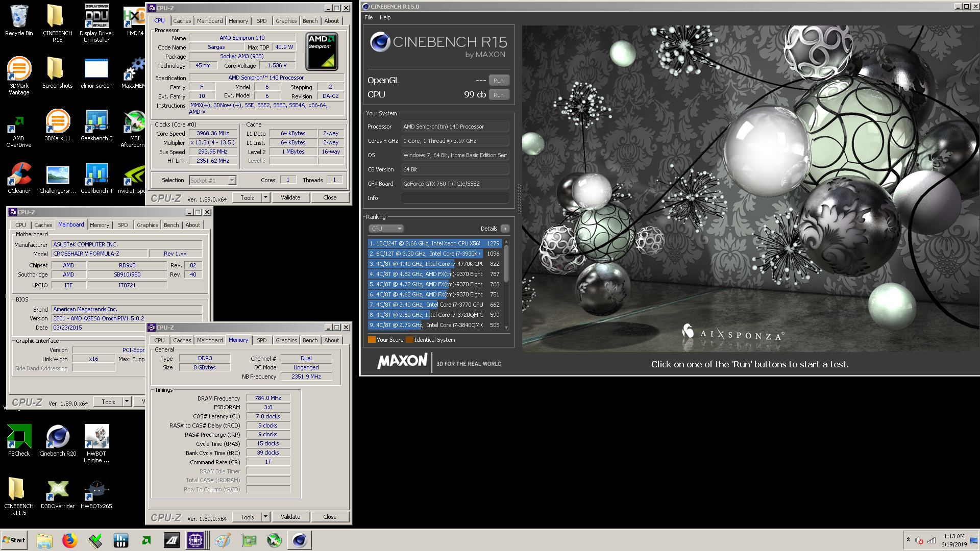Click Tools button in Mainboard CPU-Z window
This screenshot has width=980, height=551.
tap(108, 402)
